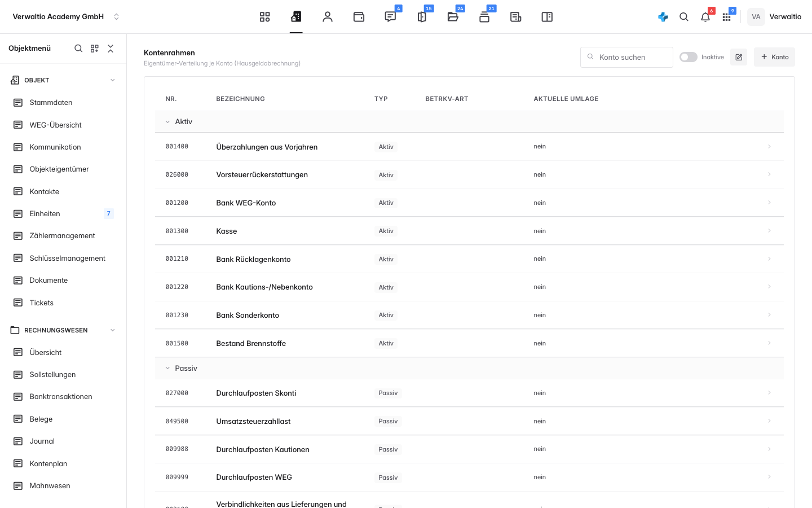Open the news/report icon in top navigation
This screenshot has width=812, height=508.
515,17
